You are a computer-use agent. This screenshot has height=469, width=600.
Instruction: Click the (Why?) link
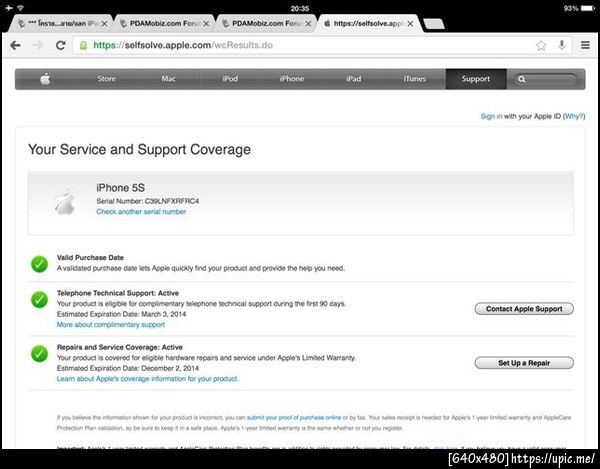tap(574, 116)
